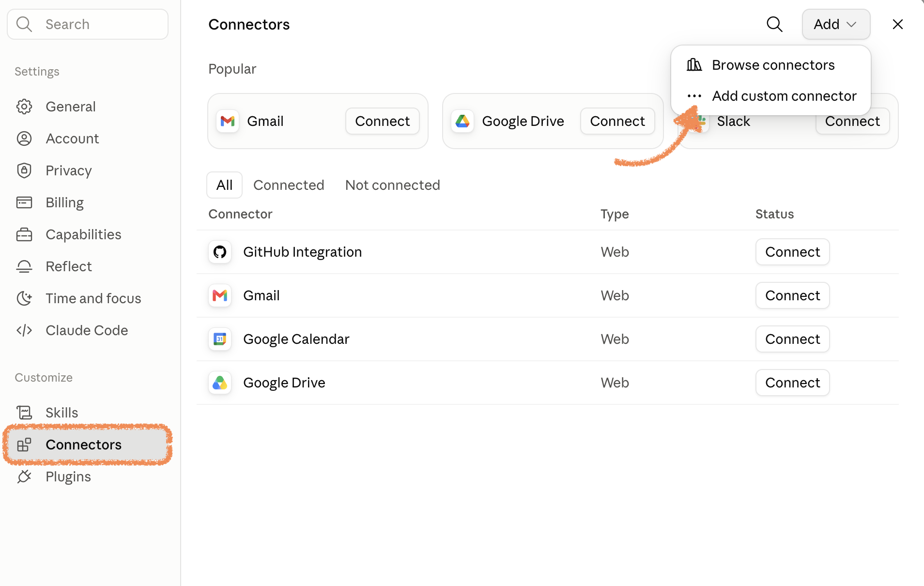The image size is (924, 586).
Task: Click the Type column header
Action: (x=615, y=214)
